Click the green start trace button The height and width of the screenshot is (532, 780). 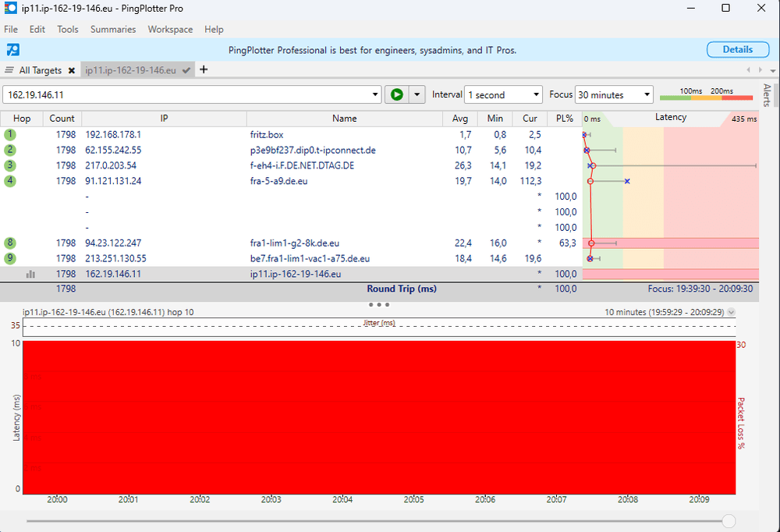tap(396, 94)
